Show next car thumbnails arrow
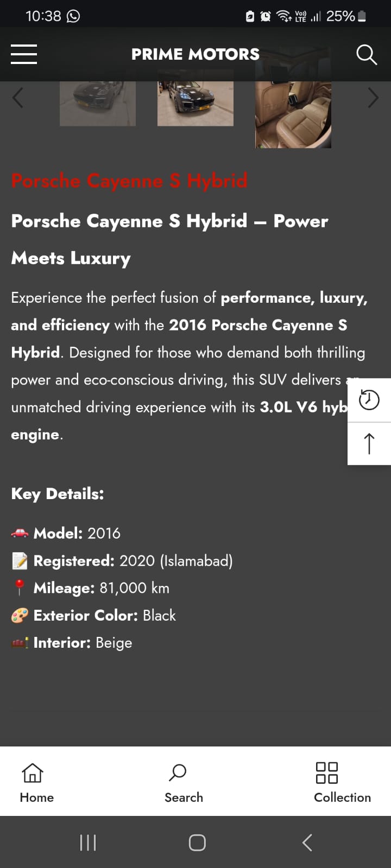The width and height of the screenshot is (391, 868). pos(373,98)
